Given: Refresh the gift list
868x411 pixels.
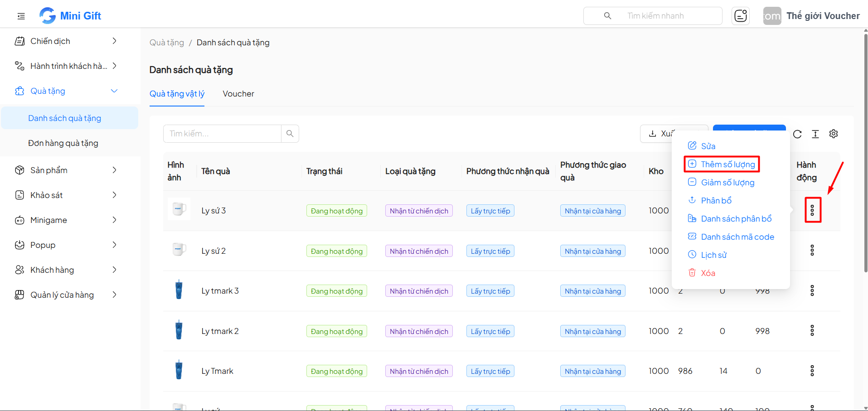Looking at the screenshot, I should 797,134.
